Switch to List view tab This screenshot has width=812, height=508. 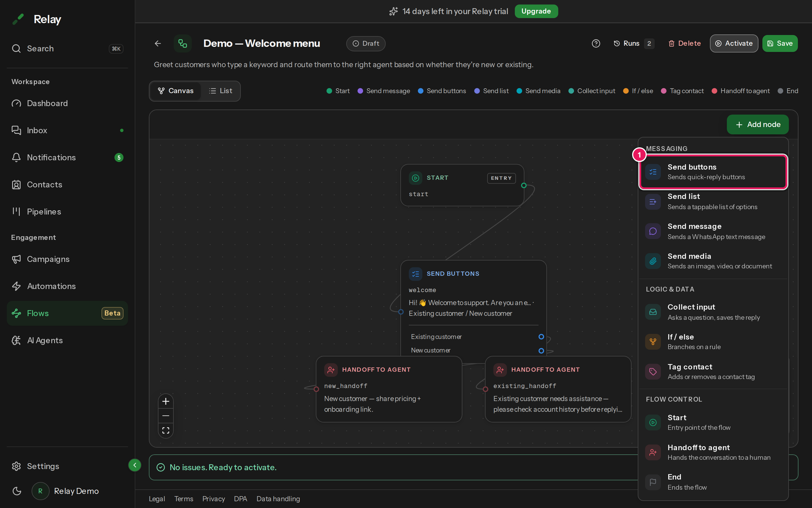point(220,91)
